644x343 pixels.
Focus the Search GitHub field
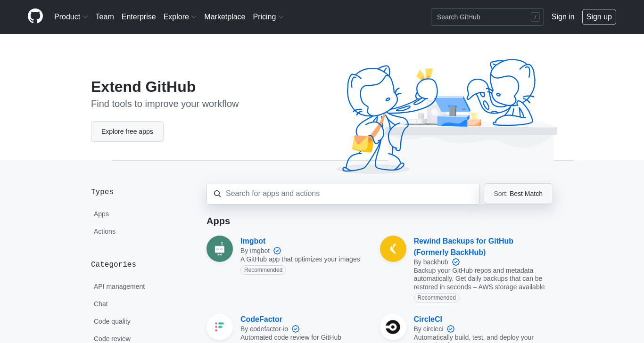[487, 17]
